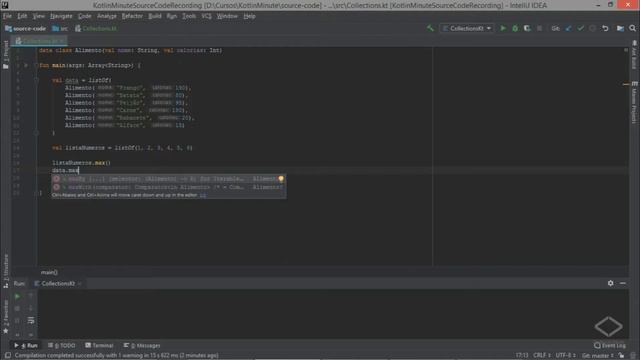The height and width of the screenshot is (360, 640).
Task: Click the Git revert arrow icon
Action: tap(605, 28)
